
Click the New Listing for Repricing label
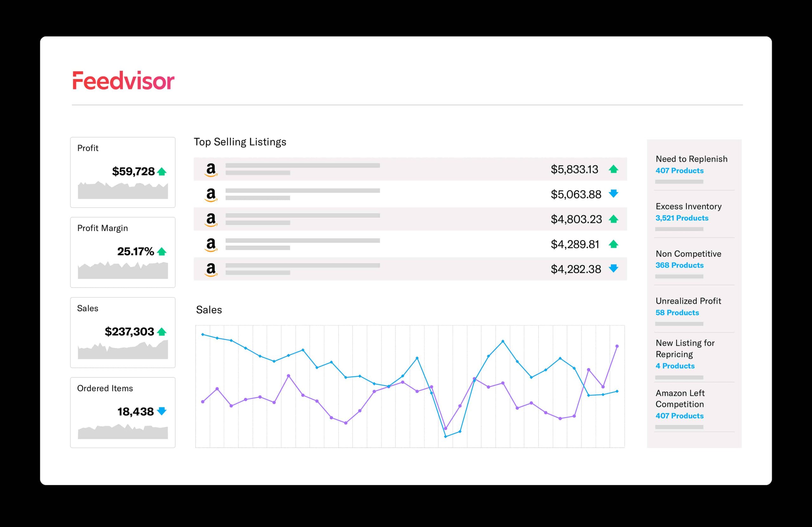(685, 348)
